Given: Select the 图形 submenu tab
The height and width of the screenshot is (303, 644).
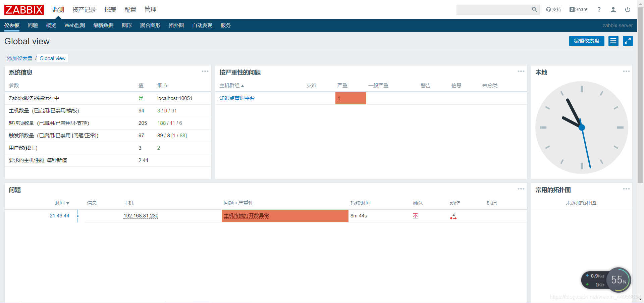Looking at the screenshot, I should [126, 26].
